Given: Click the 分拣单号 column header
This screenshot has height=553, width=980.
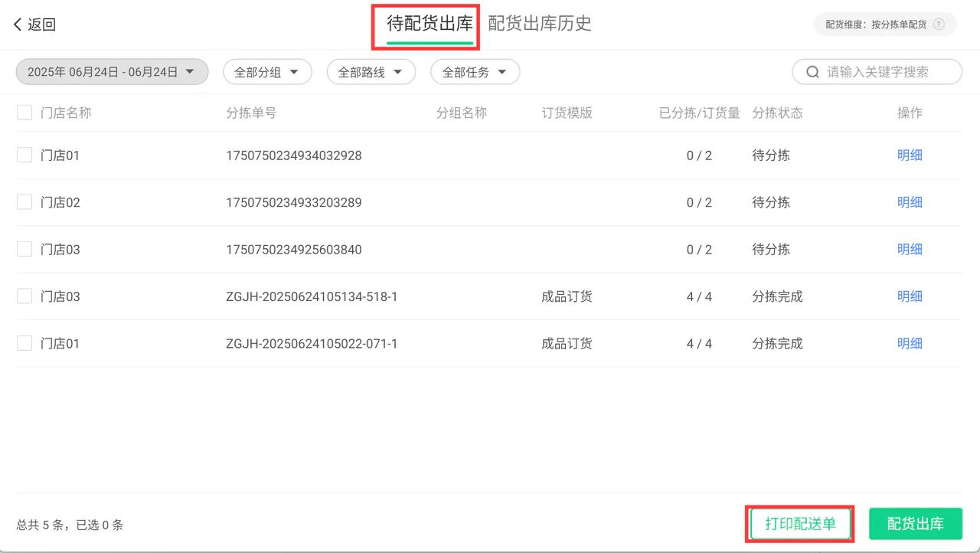Looking at the screenshot, I should pyautogui.click(x=251, y=113).
